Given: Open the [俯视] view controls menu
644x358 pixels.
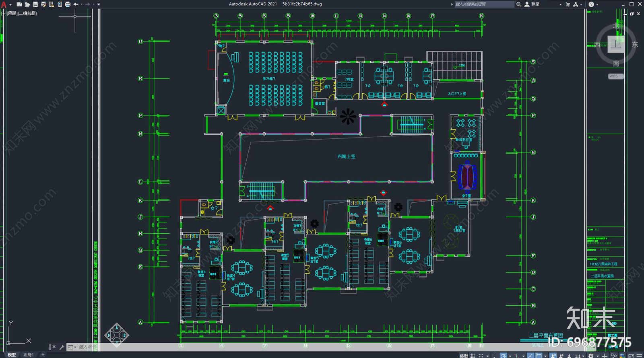Looking at the screenshot, I should [x=12, y=13].
